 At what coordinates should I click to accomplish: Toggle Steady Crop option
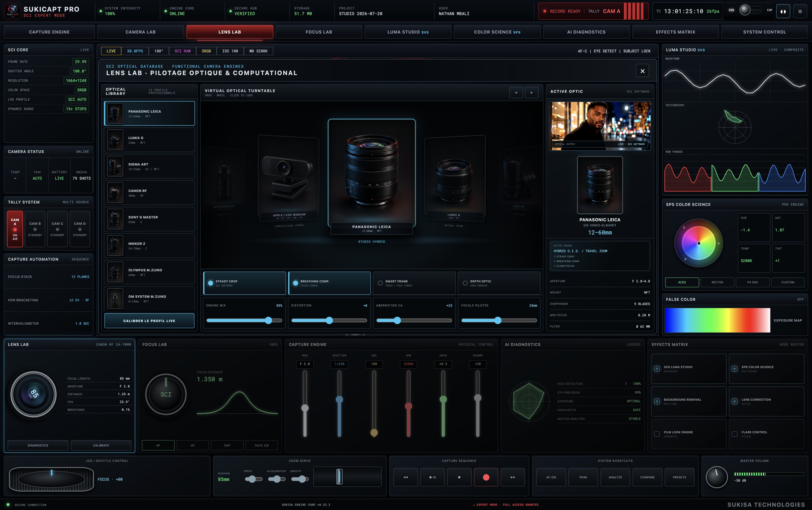[x=245, y=283]
